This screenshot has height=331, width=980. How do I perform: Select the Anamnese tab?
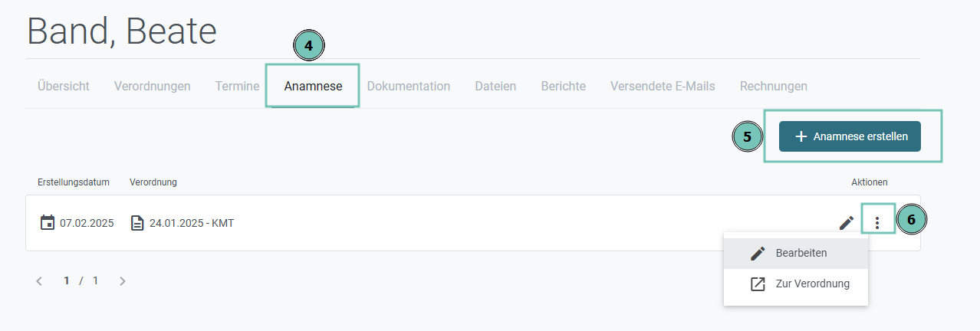pos(313,86)
